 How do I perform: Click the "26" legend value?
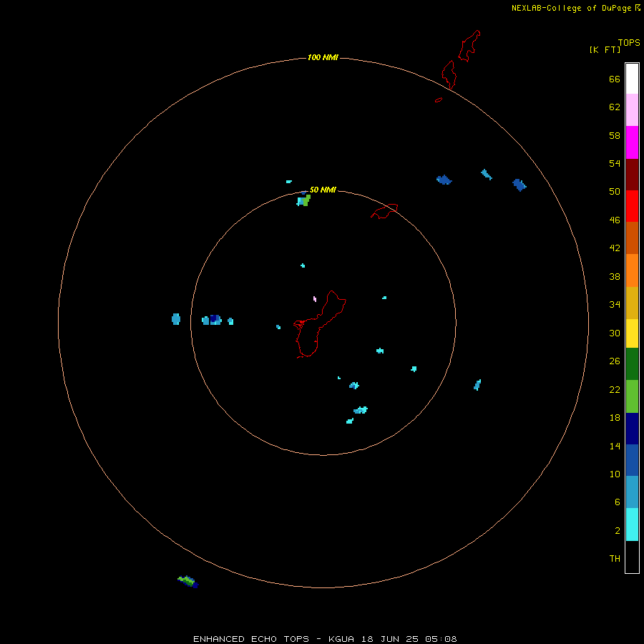tap(615, 361)
